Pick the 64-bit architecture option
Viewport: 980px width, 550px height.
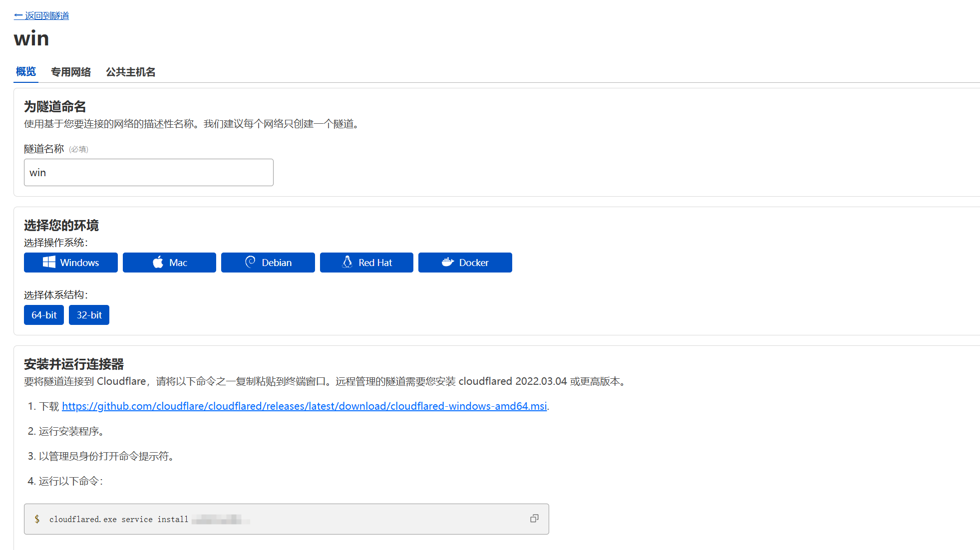44,315
